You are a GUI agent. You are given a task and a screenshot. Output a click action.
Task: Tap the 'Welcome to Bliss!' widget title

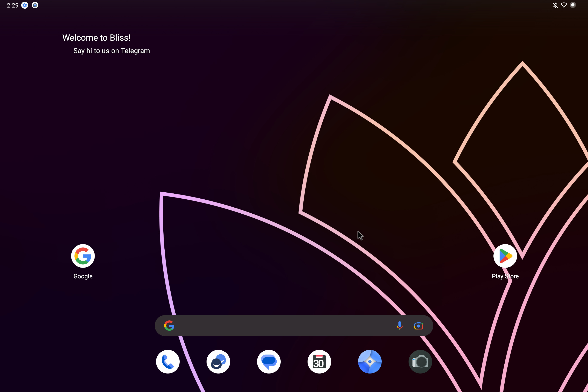click(96, 38)
